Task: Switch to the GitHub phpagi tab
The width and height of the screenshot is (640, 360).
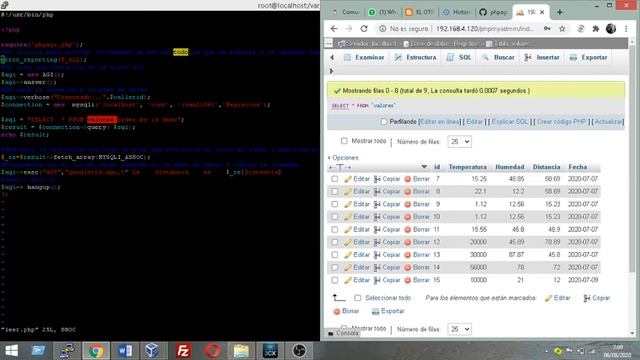Action: point(493,12)
